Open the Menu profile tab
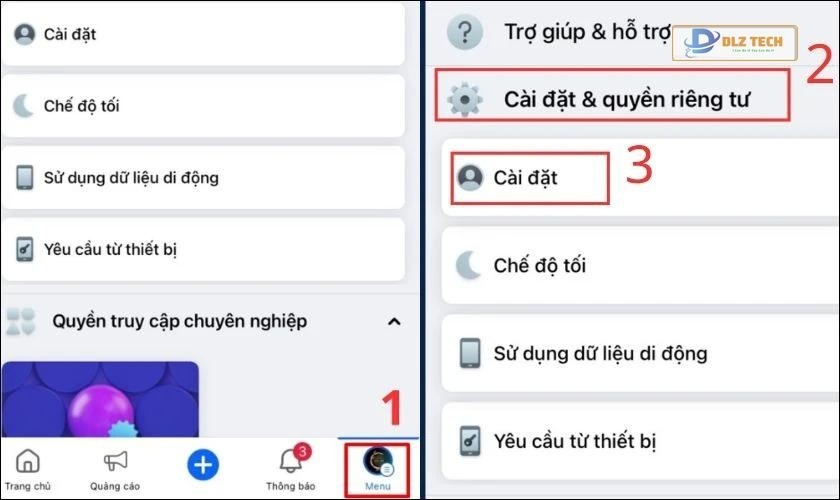 coord(378,468)
